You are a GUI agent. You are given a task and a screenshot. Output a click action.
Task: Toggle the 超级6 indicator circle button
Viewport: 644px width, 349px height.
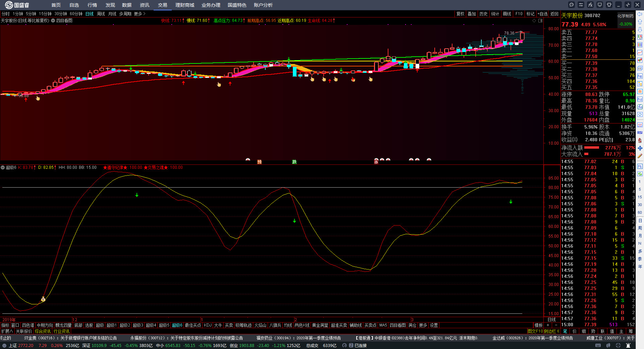tap(3, 167)
